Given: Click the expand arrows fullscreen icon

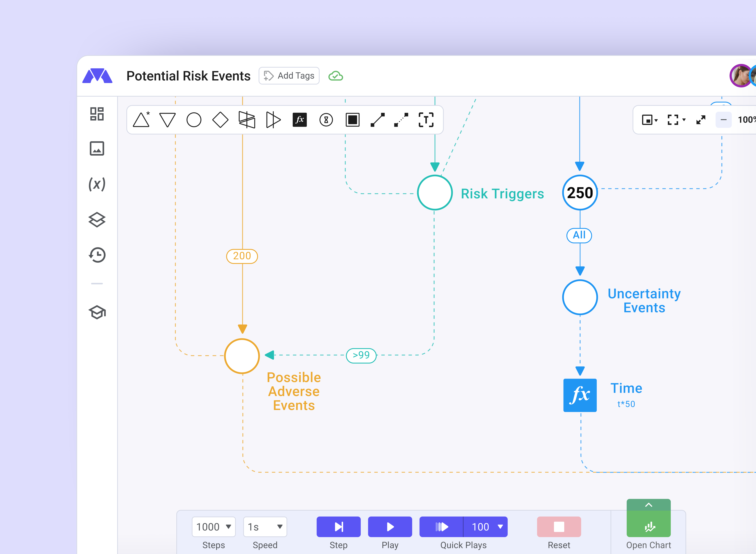Looking at the screenshot, I should click(x=701, y=120).
